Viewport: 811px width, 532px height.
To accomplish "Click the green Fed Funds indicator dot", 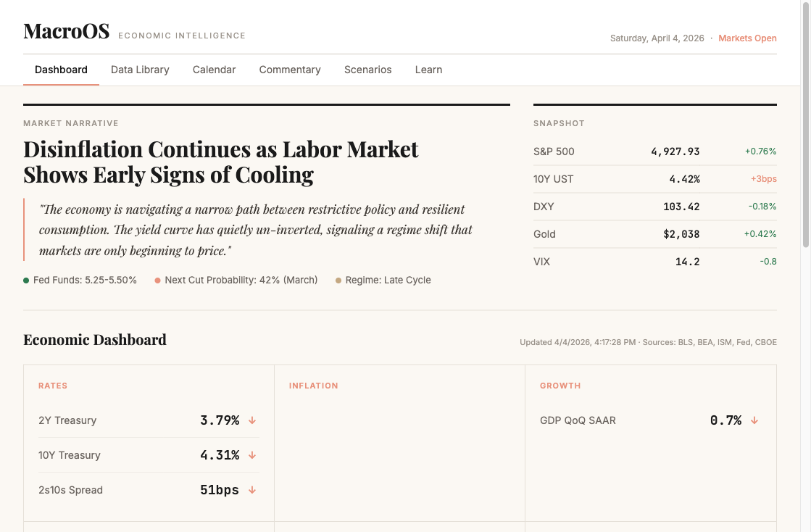I will [x=26, y=280].
